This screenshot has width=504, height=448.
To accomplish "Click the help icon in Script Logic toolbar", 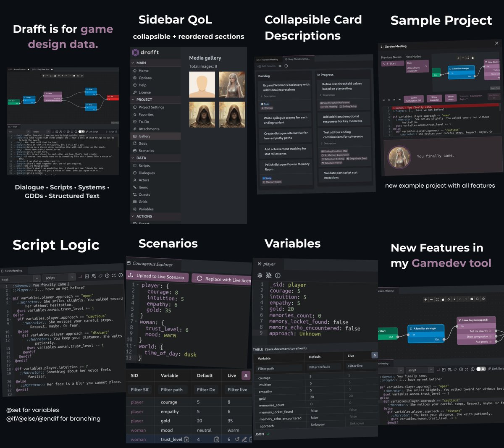I will pyautogui.click(x=107, y=276).
